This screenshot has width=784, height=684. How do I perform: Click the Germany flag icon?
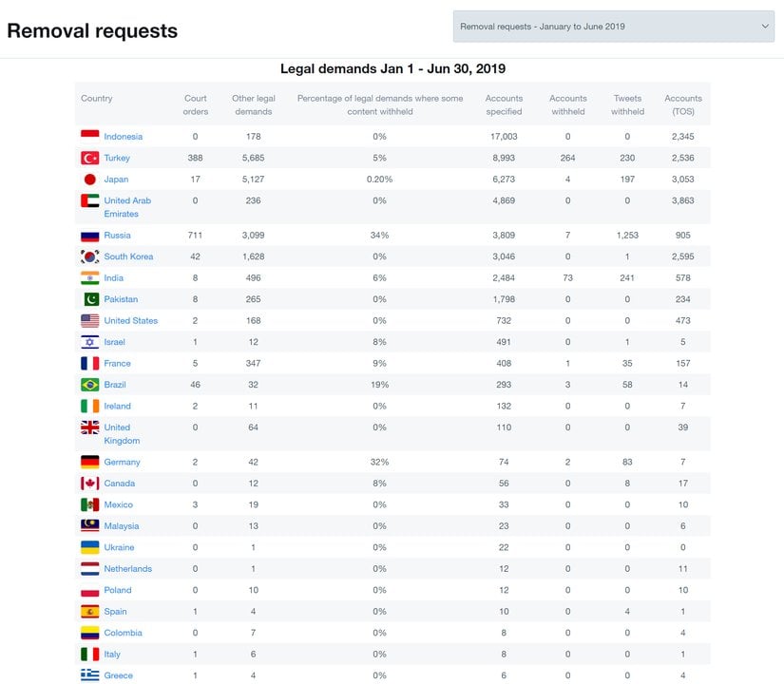90,462
